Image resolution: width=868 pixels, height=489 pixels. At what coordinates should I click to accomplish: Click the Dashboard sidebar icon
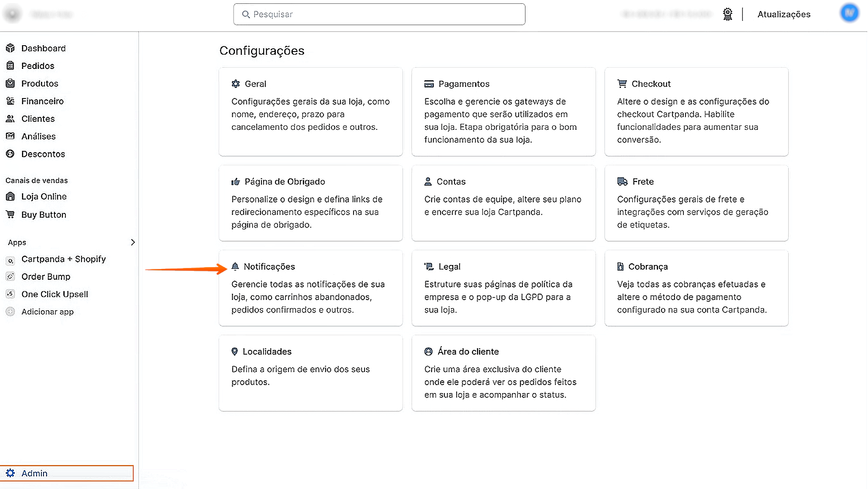pyautogui.click(x=10, y=48)
